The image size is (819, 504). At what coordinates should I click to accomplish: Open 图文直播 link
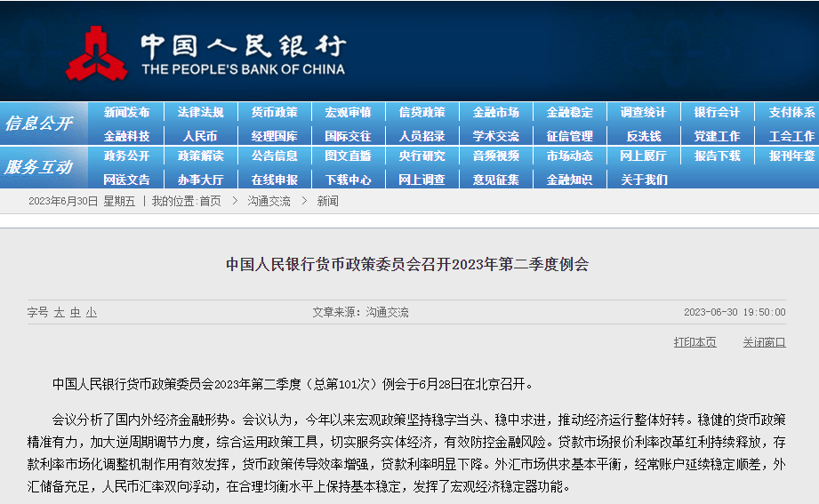[348, 156]
